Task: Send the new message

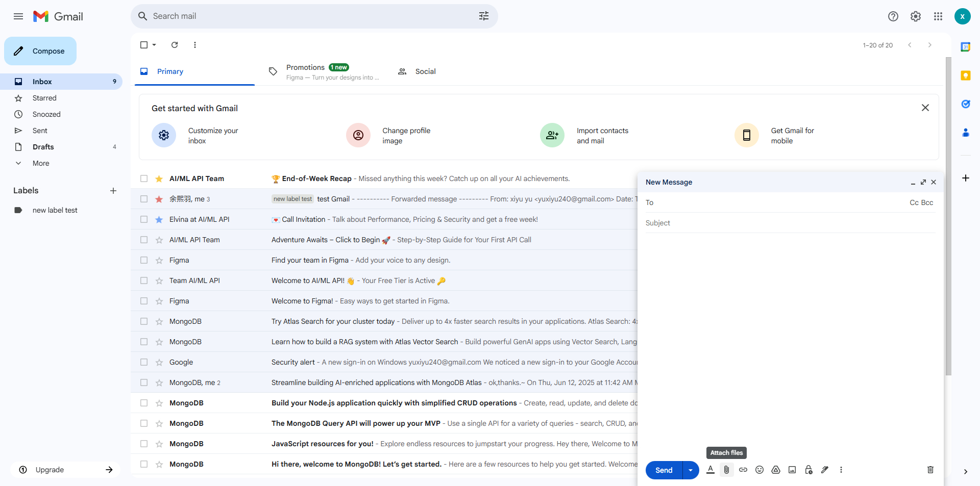Action: [x=664, y=470]
